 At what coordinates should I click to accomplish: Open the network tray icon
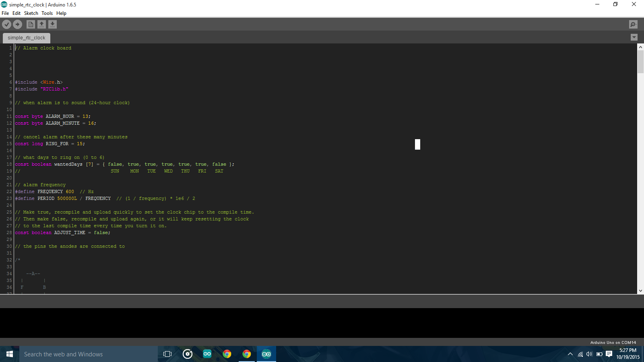tap(580, 354)
